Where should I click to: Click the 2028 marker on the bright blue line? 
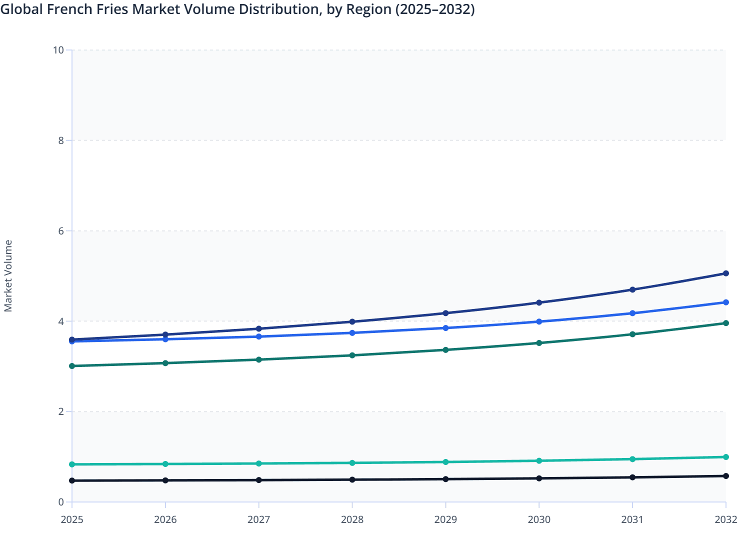(352, 332)
